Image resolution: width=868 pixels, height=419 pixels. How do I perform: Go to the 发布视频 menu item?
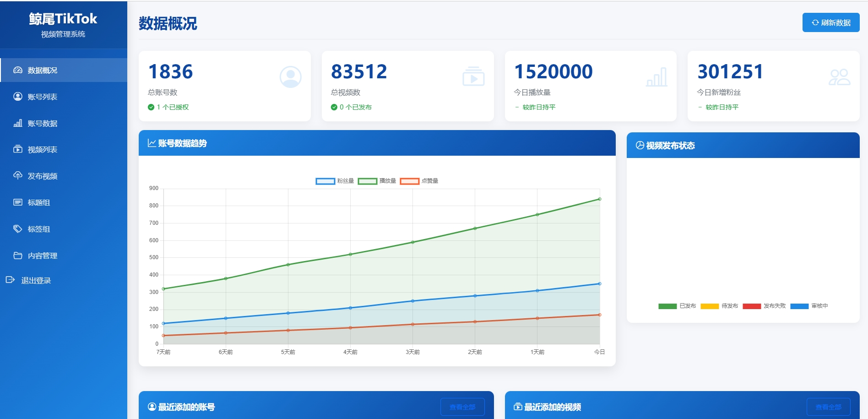point(43,176)
